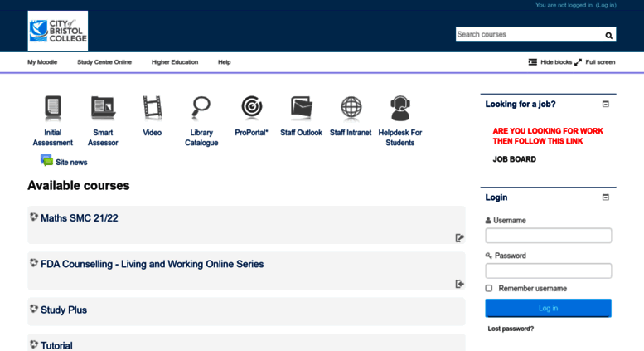The image size is (644, 351).
Task: Launch Smart Assessor shortcut icon
Action: click(x=103, y=108)
